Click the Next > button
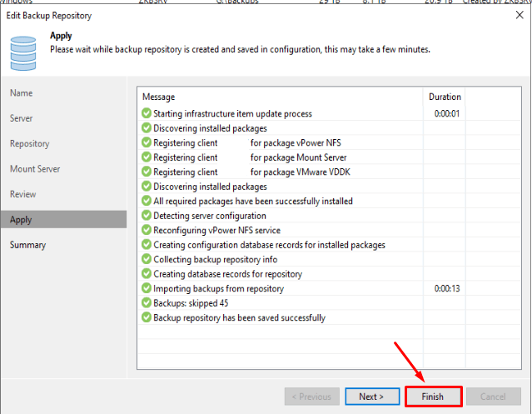Viewport: 532px width, 414px height. pyautogui.click(x=370, y=397)
